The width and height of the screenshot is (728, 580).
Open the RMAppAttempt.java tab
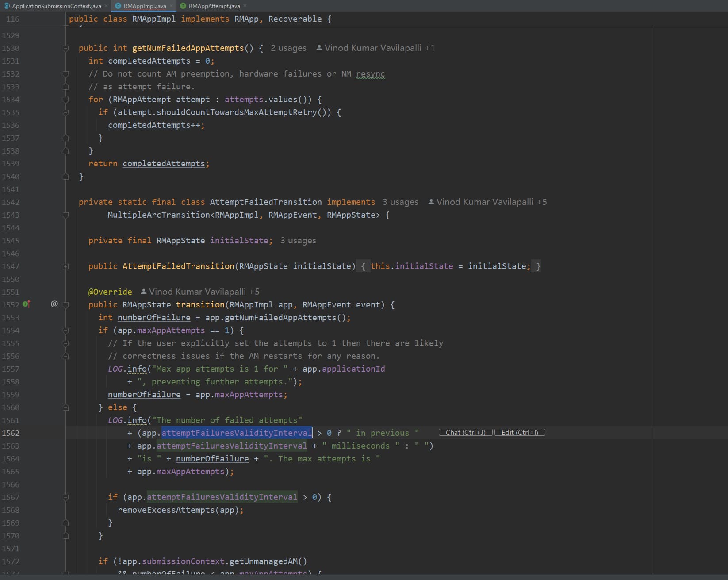point(214,6)
